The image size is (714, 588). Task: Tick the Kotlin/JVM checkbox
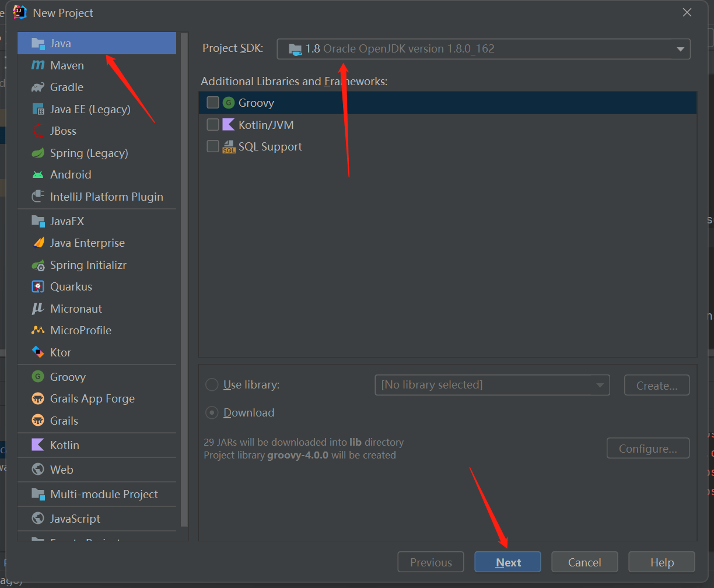point(213,125)
